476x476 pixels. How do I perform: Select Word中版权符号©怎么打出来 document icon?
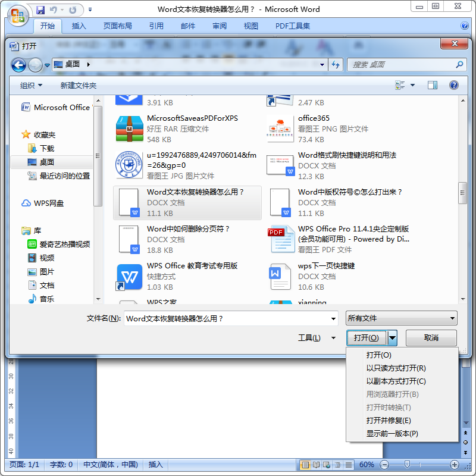(280, 202)
